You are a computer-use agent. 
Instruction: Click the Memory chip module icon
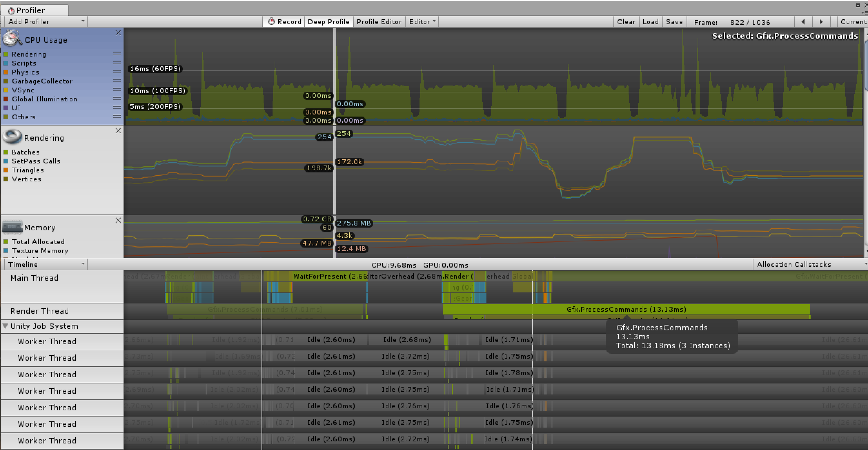point(12,227)
